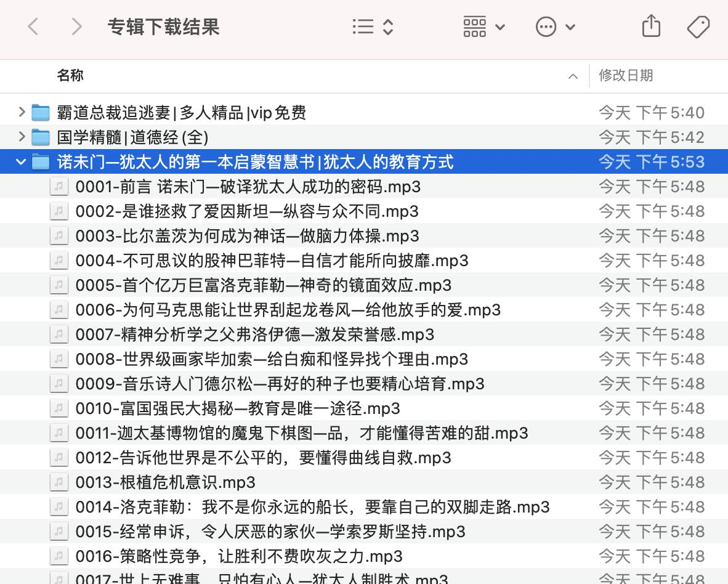This screenshot has height=584, width=728.
Task: Click audio icon of 0001-前言 file
Action: tap(59, 186)
